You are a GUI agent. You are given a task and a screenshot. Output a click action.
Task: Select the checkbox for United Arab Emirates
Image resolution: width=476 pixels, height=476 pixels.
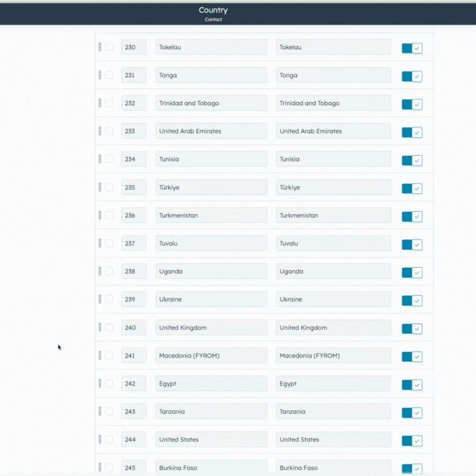pyautogui.click(x=109, y=131)
